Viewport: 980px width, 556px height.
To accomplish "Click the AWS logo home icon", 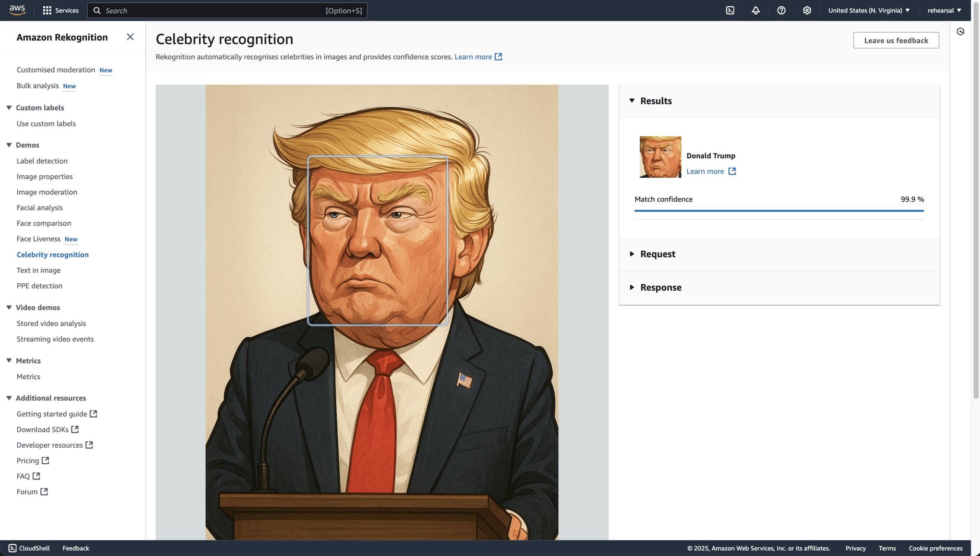I will pyautogui.click(x=17, y=10).
